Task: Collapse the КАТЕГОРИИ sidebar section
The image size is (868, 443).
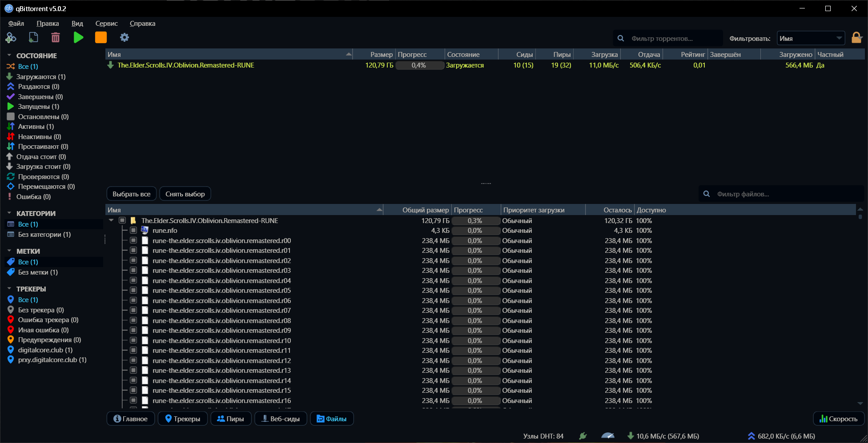Action: click(x=9, y=213)
